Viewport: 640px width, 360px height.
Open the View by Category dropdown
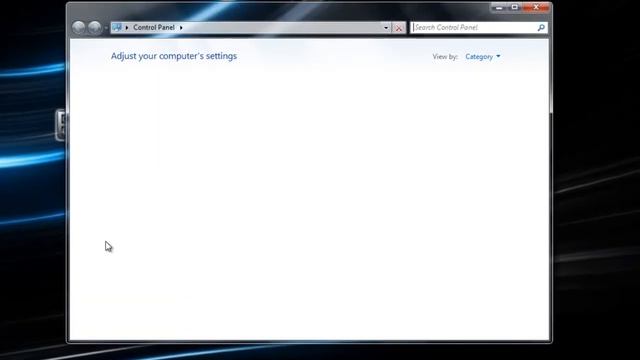(483, 57)
